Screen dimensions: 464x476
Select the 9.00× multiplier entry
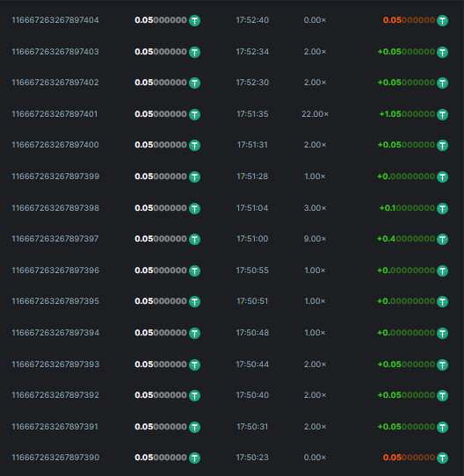(315, 239)
